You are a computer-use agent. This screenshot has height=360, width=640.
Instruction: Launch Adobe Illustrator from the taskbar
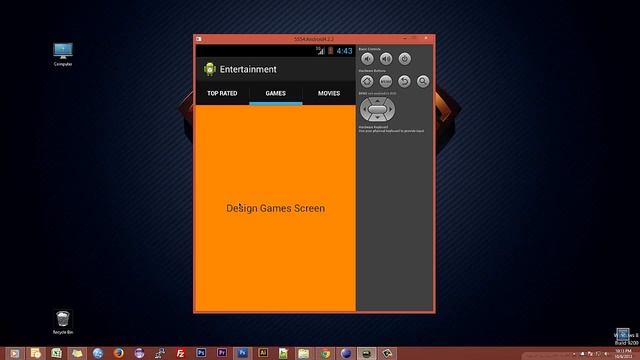click(263, 353)
